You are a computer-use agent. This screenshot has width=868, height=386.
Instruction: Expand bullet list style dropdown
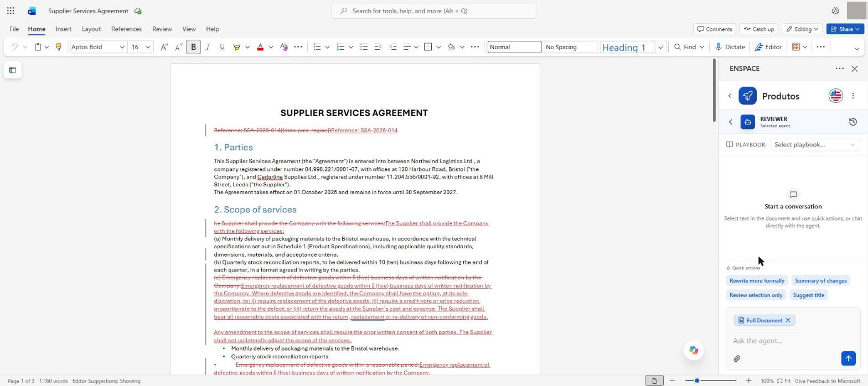[327, 47]
